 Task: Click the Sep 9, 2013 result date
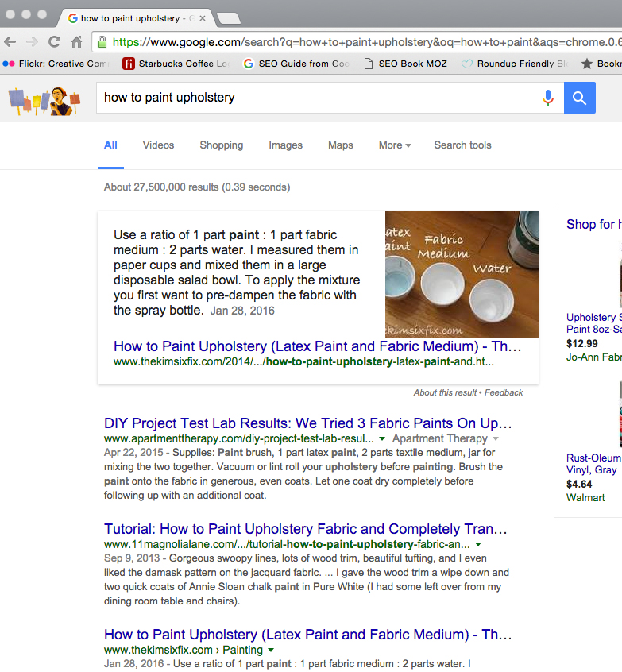[132, 558]
